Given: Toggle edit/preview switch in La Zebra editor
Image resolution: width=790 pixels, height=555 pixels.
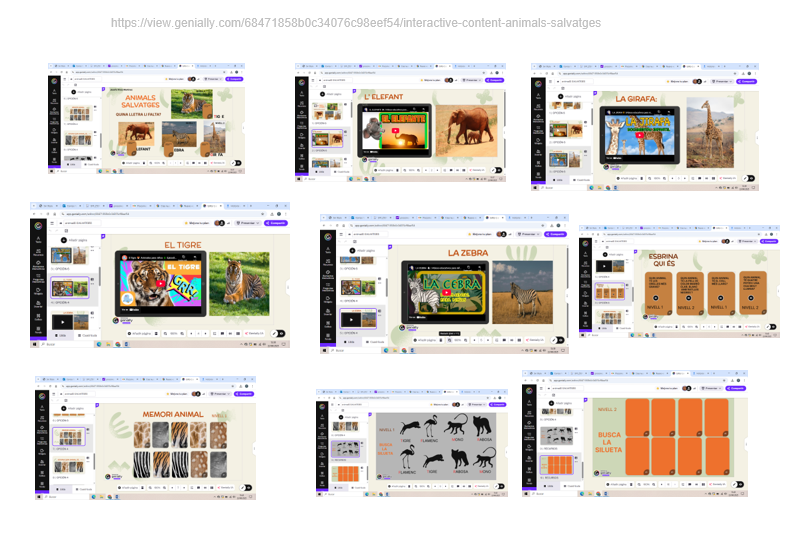Looking at the screenshot, I should (x=558, y=340).
